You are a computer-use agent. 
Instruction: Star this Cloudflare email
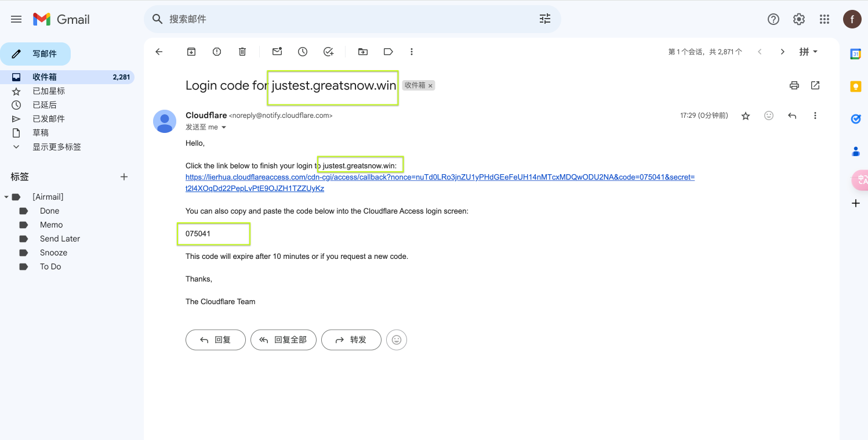tap(746, 116)
